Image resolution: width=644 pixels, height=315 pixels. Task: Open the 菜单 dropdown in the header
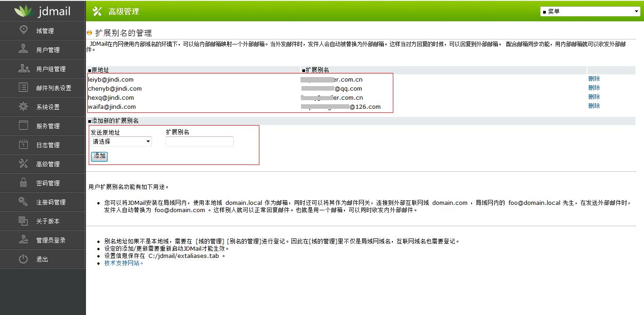point(590,12)
